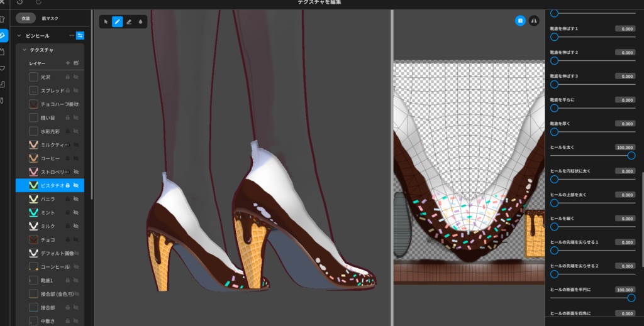Viewport: 644px width, 326px height.
Task: Toggle lock on 縫い目 layer
Action: click(68, 117)
